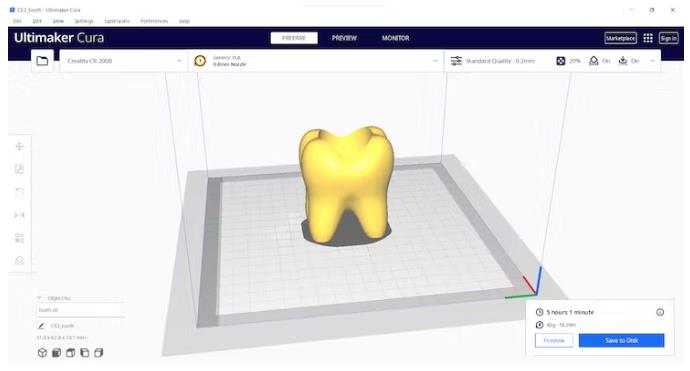
Task: Click the print info circle icon
Action: point(660,312)
